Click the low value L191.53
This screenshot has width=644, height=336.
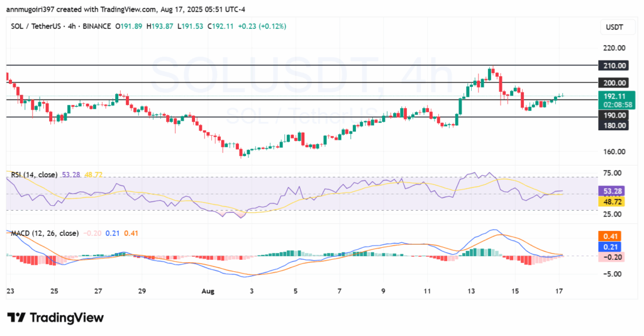tap(190, 26)
